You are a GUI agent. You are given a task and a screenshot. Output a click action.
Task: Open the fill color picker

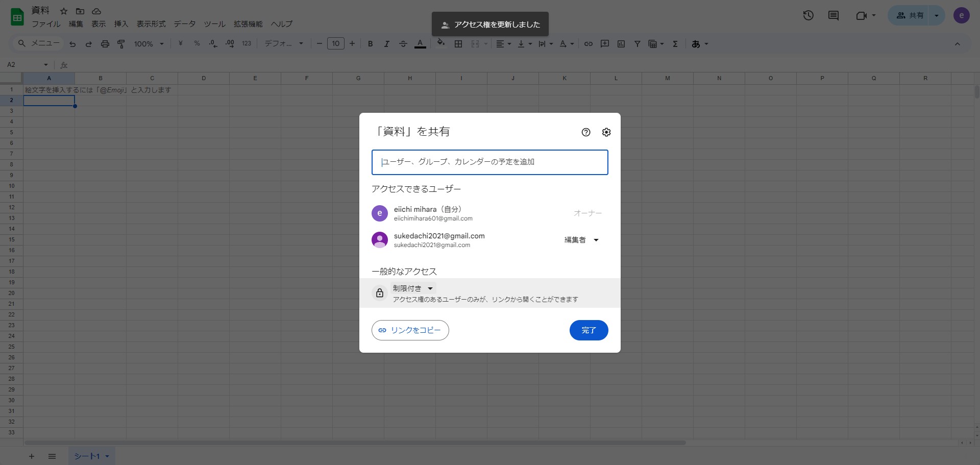coord(441,43)
